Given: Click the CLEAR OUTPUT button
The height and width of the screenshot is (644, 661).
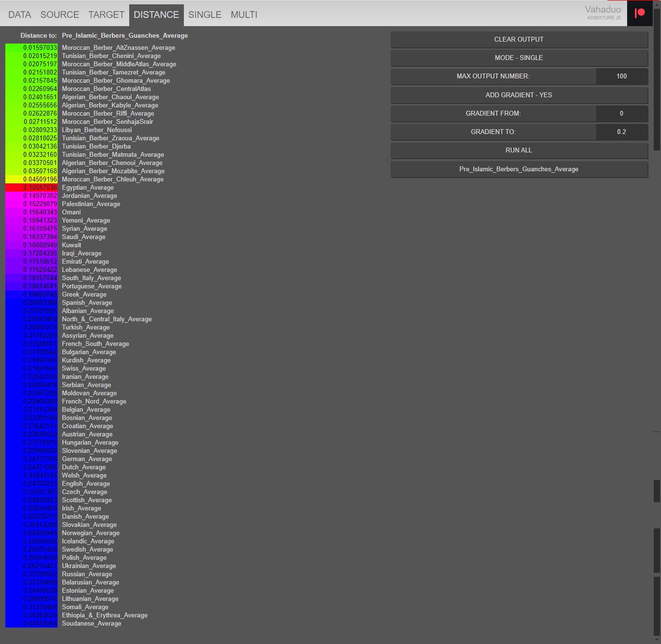Looking at the screenshot, I should pos(519,40).
